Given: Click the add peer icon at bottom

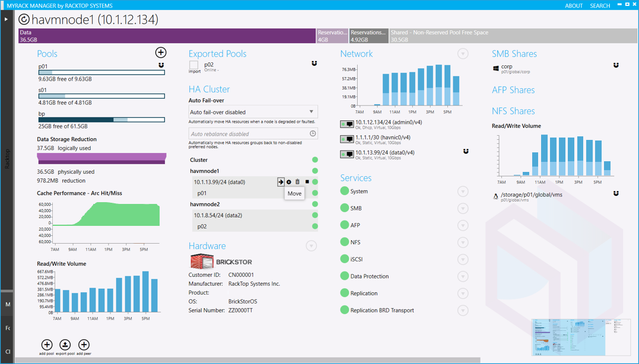Looking at the screenshot, I should (84, 345).
